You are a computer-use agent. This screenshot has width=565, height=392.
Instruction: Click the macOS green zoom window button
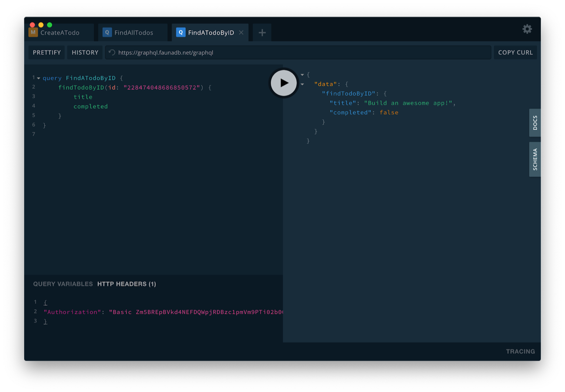pos(50,25)
